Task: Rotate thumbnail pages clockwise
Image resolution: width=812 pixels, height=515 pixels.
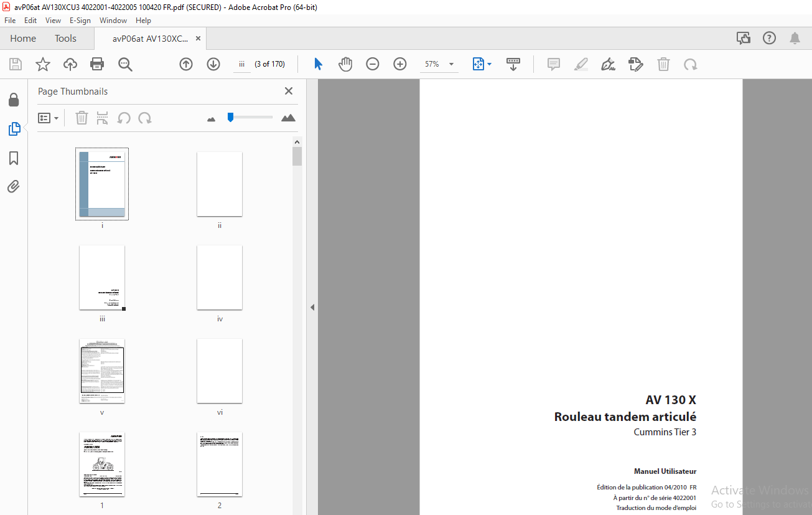Action: pyautogui.click(x=145, y=118)
